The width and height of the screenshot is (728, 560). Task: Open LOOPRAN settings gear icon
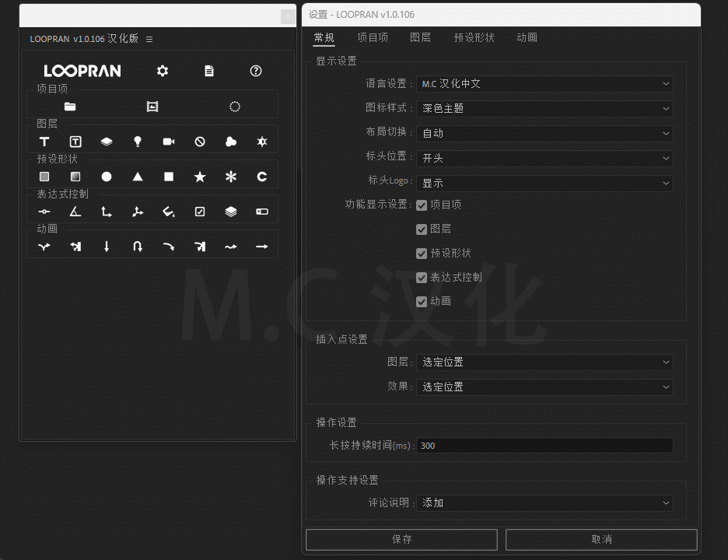tap(162, 71)
